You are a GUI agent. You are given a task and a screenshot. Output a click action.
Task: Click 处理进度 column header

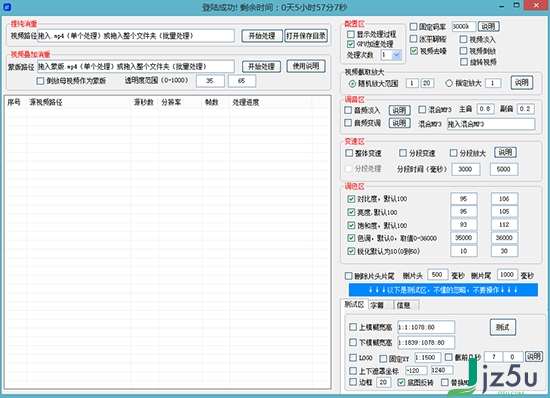(x=270, y=102)
